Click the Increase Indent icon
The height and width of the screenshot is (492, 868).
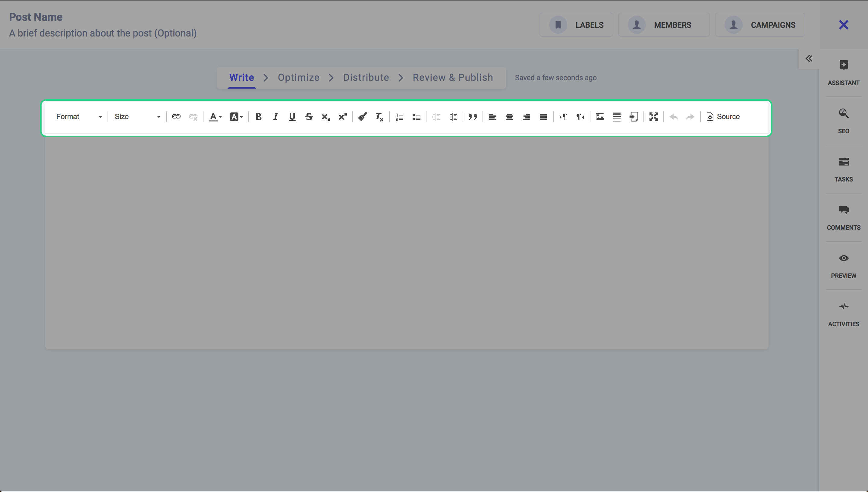453,117
